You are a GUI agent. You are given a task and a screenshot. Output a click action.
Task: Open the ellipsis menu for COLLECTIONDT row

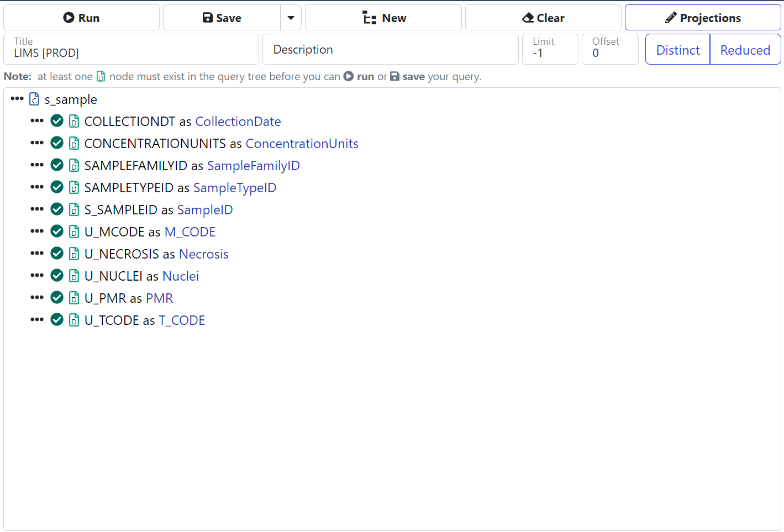tap(37, 121)
